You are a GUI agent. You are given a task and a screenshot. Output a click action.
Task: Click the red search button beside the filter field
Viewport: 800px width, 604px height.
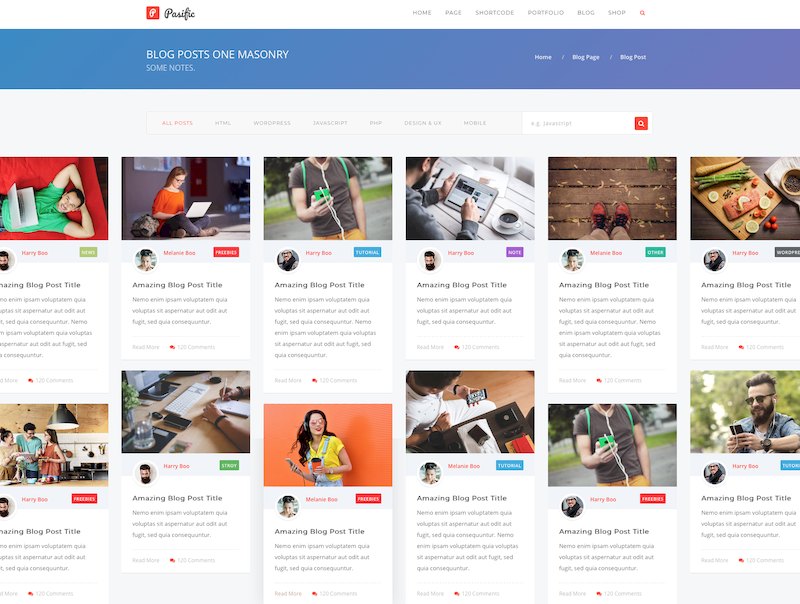coord(641,123)
